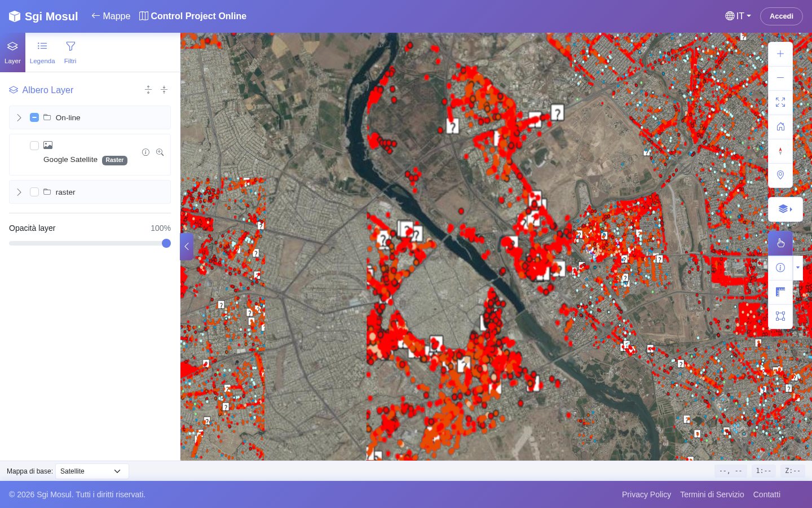Click the 100% opacity value
Viewport: 812px width, 508px height.
pos(161,228)
